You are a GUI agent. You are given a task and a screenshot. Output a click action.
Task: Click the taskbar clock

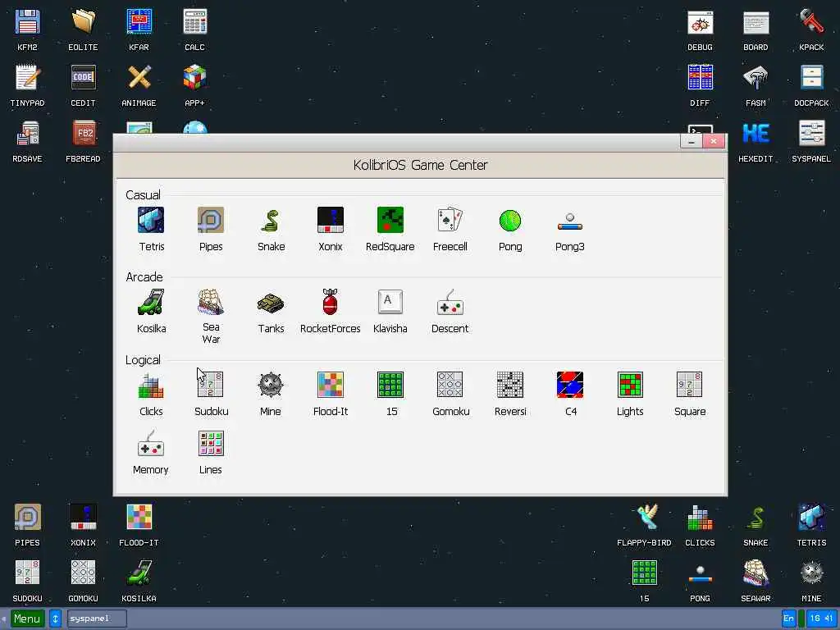pos(822,619)
